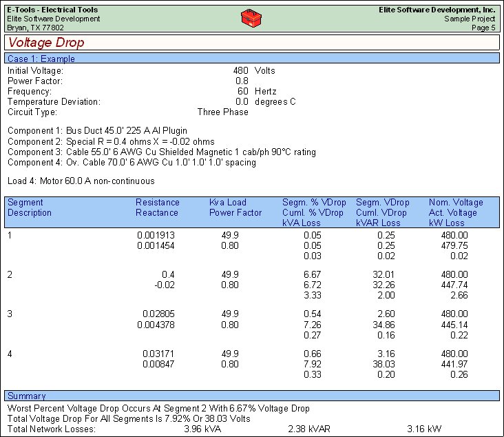Click 'E-Tools - Electrical Tools' header title

click(x=52, y=10)
